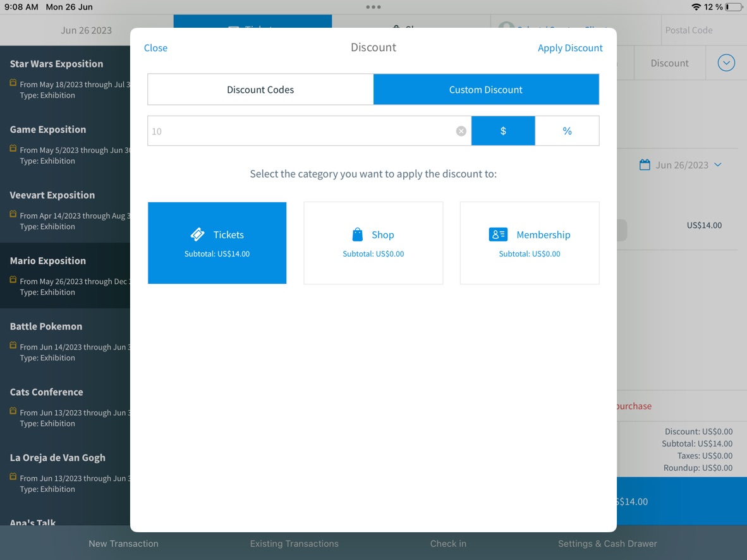Select the Shop category card
The image size is (747, 560).
click(373, 243)
